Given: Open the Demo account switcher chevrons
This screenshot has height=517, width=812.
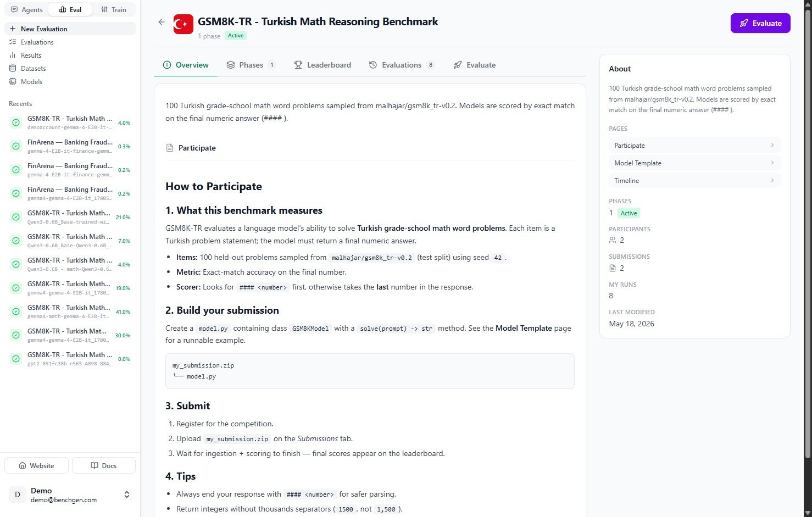Looking at the screenshot, I should (127, 495).
